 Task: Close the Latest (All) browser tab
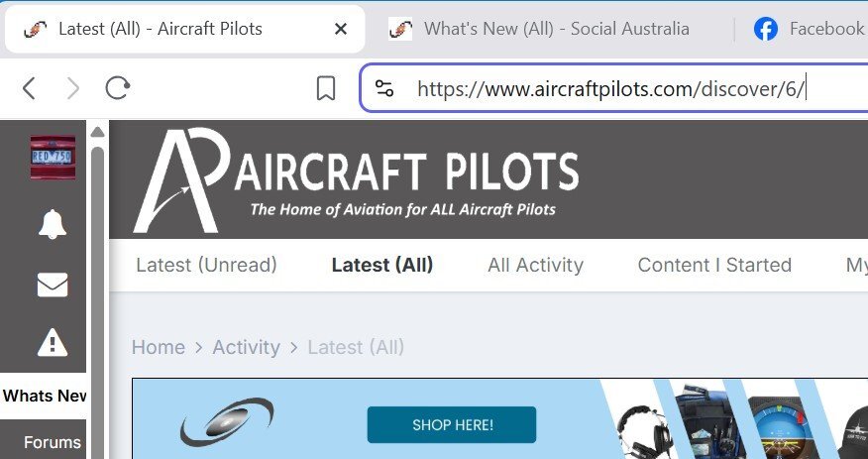(x=341, y=29)
